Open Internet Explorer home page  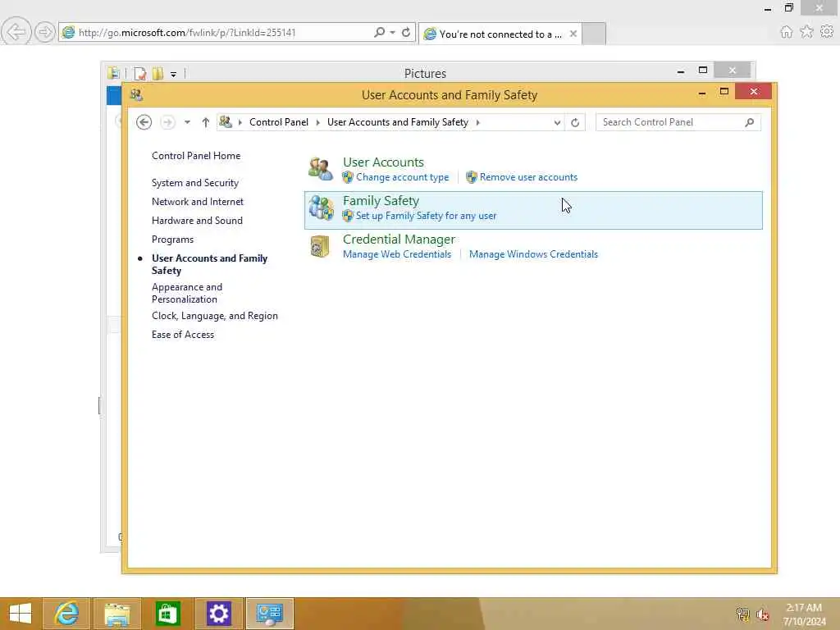[786, 32]
